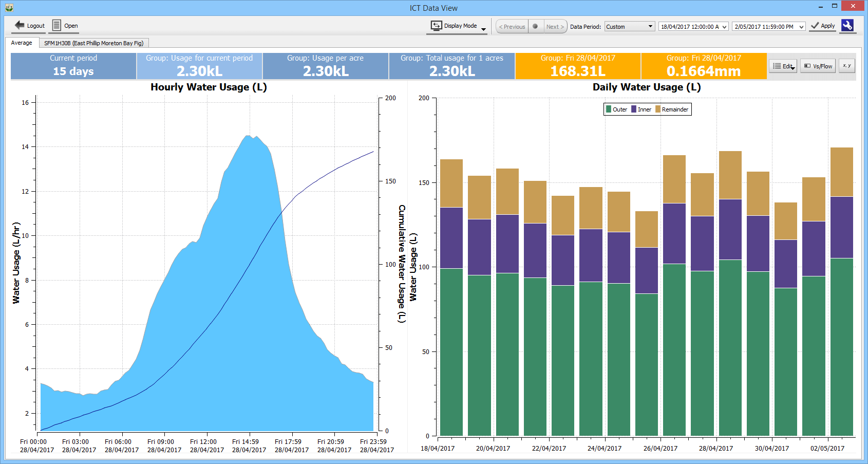Toggle the Vs/Flow button
Viewport: 868px width, 464px height.
point(818,66)
